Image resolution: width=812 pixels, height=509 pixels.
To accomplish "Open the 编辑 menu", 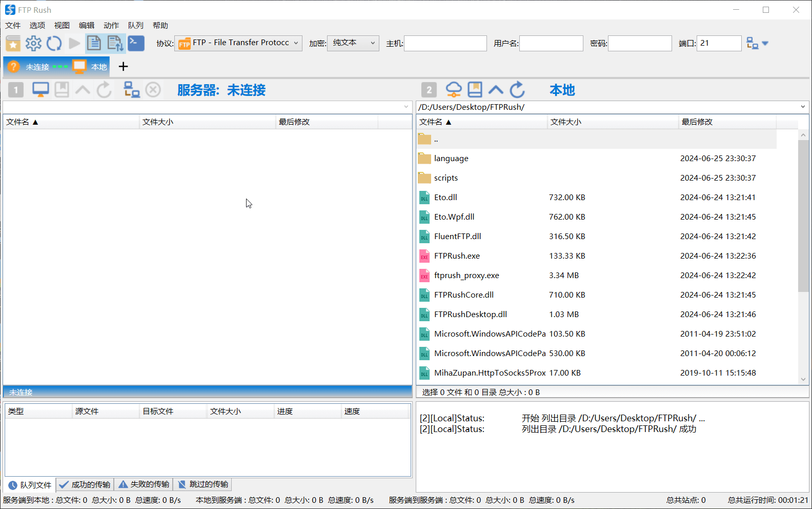I will pos(87,25).
